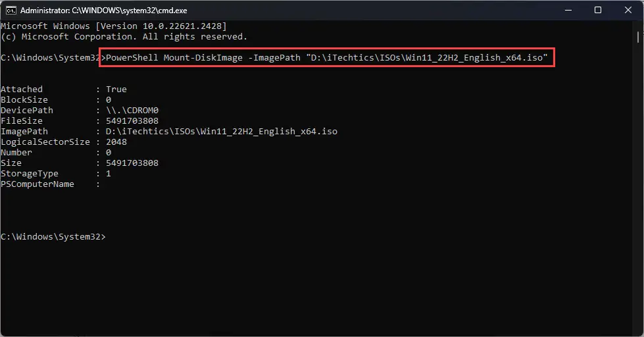Click the vertical scrollbar thumb
Screen dimensions: 644x337
click(x=638, y=37)
